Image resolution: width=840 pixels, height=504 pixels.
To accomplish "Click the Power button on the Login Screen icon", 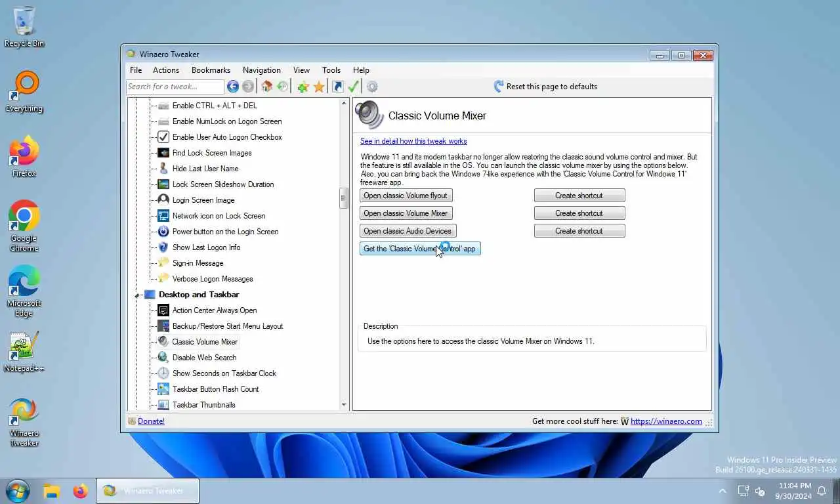I will point(163,232).
